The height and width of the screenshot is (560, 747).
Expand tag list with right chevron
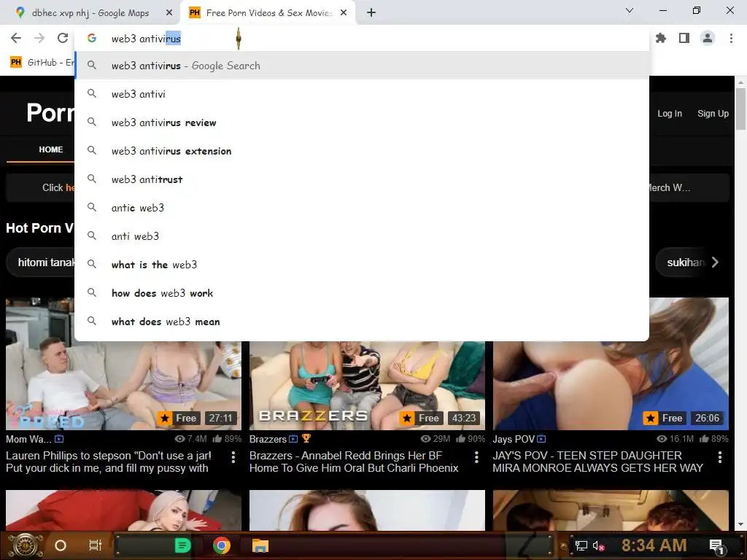(715, 262)
